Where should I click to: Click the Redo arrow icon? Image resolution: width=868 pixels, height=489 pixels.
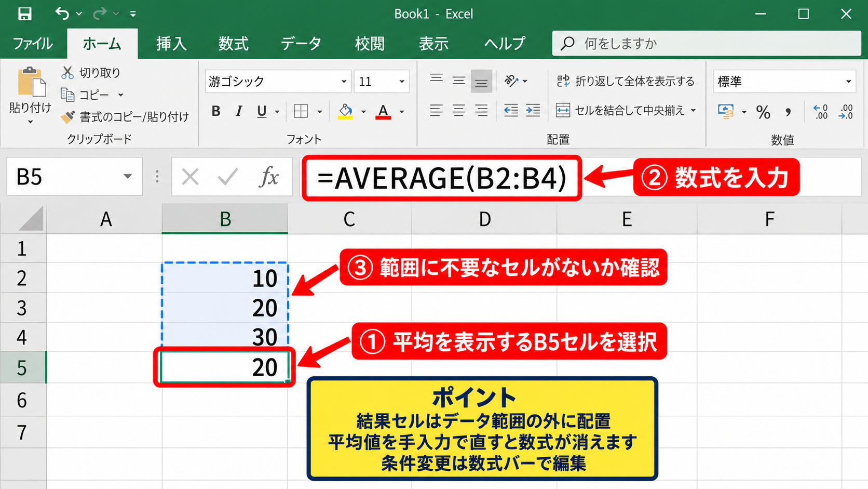pos(100,14)
